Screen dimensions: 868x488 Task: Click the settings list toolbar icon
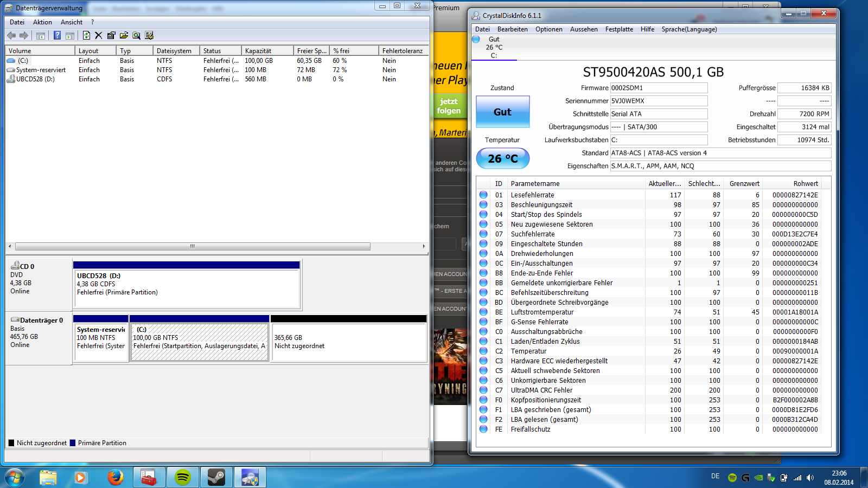click(x=149, y=35)
